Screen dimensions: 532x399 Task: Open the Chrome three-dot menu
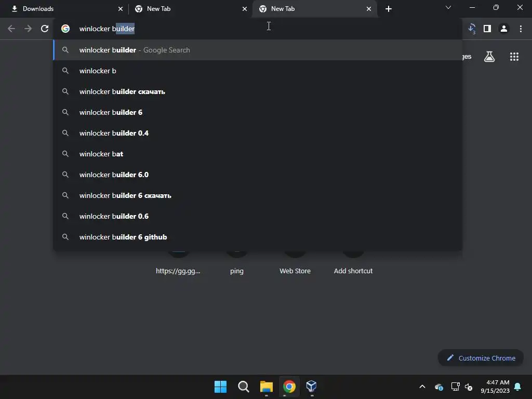[521, 29]
